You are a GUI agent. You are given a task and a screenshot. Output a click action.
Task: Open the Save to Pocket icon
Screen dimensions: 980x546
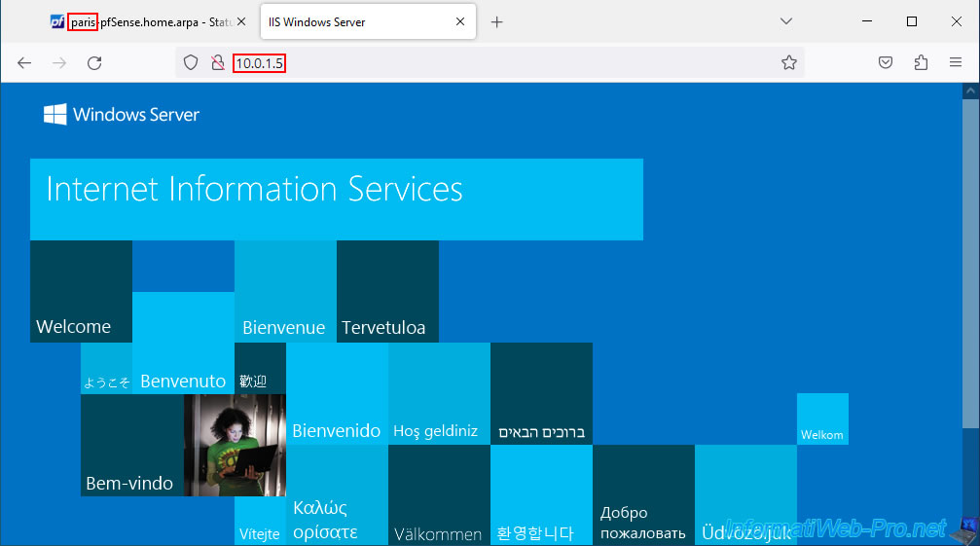tap(885, 62)
